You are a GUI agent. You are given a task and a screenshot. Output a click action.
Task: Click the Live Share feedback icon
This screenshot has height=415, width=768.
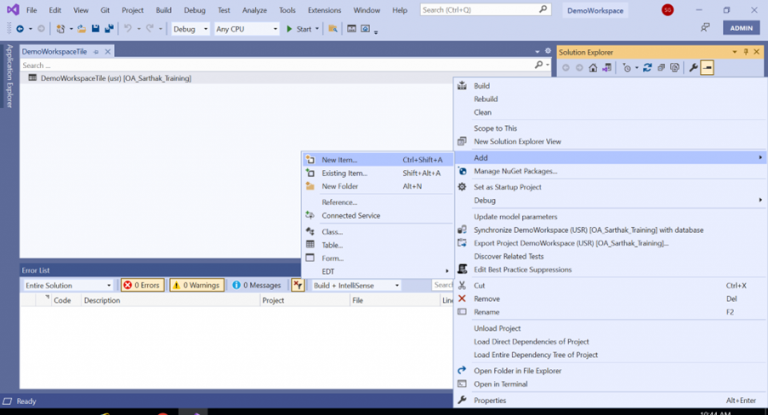coord(705,28)
